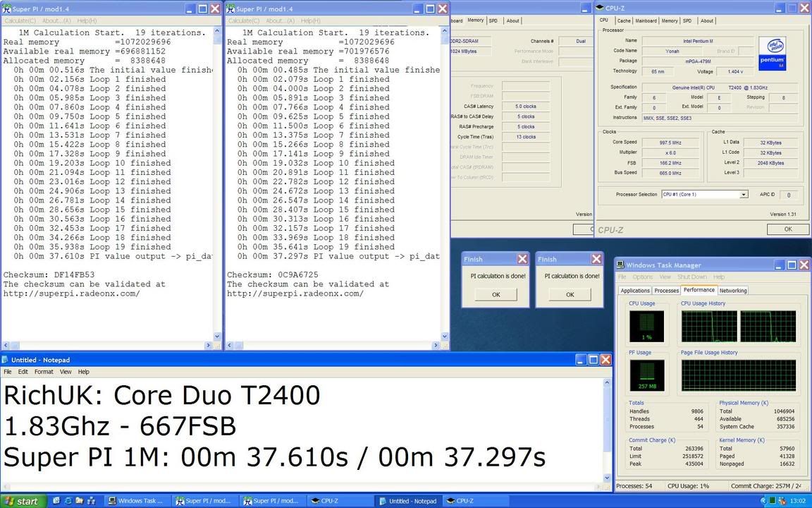812x508 pixels.
Task: Click the Package value mPGA-479M
Action: 698,61
